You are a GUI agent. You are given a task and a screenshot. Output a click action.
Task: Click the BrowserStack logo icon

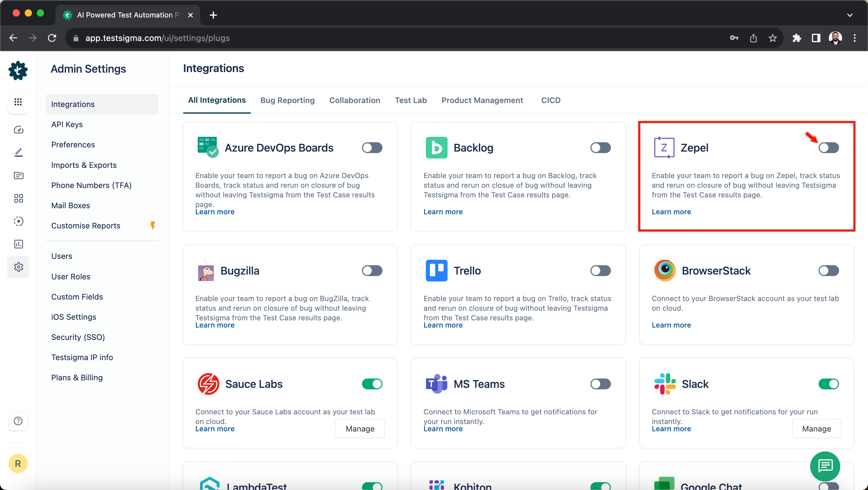click(x=665, y=270)
